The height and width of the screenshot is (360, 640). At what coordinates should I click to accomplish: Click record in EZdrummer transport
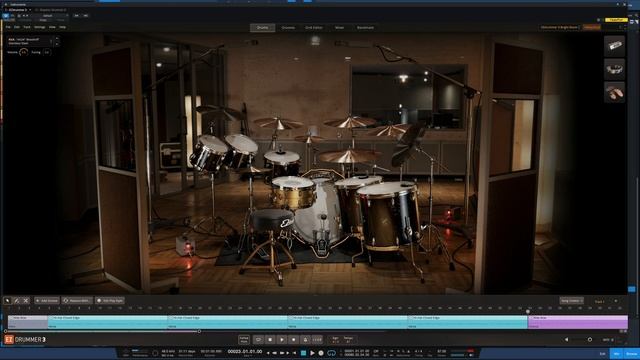[x=293, y=339]
